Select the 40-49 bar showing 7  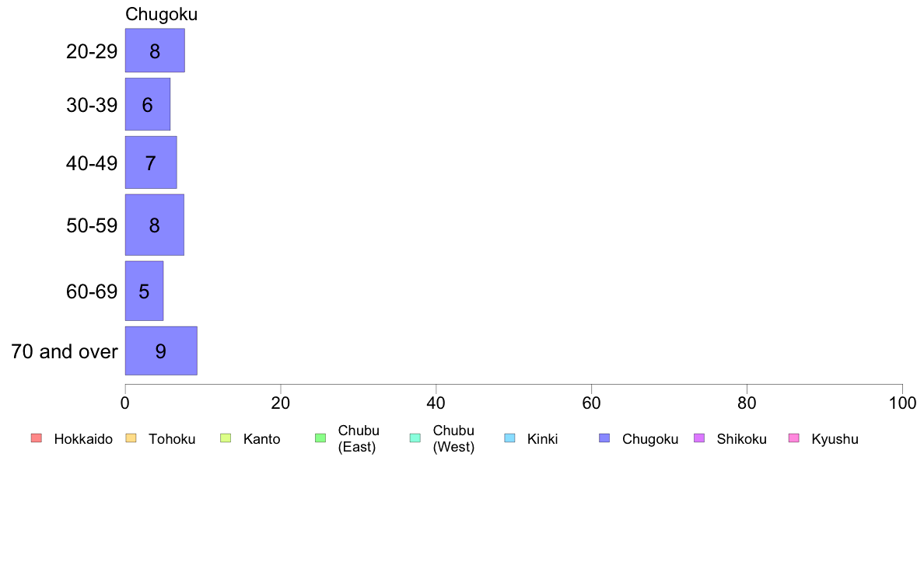coord(151,162)
